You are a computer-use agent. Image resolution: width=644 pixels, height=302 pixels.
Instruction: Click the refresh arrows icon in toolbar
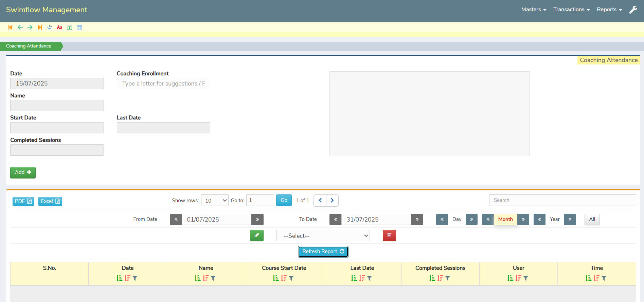[50, 27]
